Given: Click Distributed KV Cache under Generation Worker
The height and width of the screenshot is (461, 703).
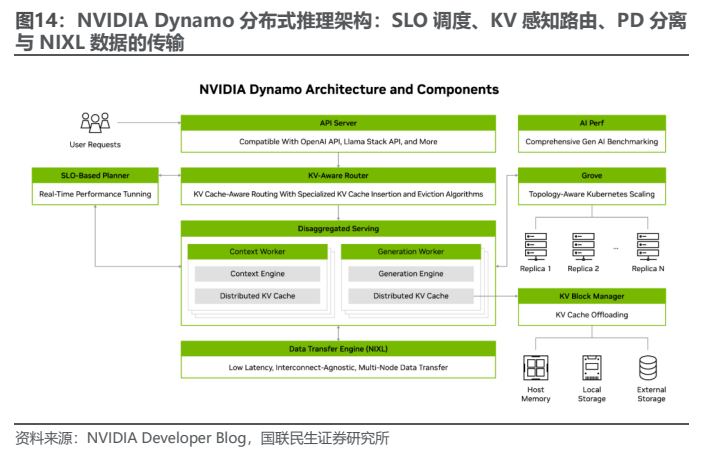Looking at the screenshot, I should (411, 296).
